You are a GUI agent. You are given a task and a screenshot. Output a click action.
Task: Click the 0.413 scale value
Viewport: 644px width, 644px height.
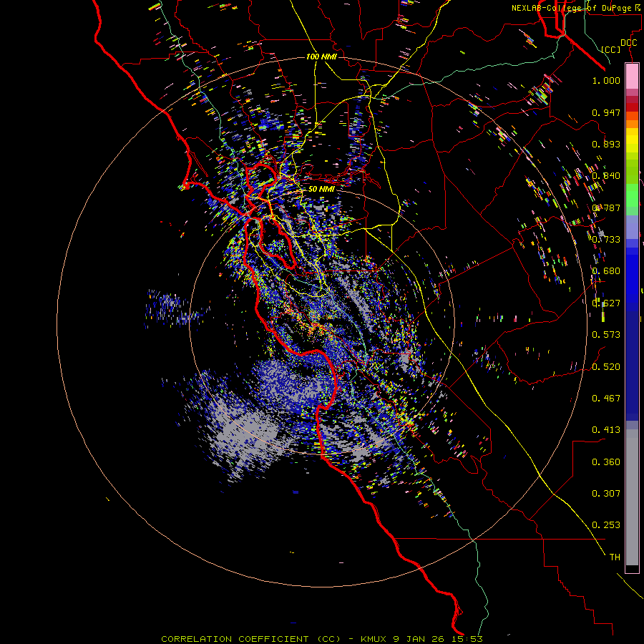606,430
